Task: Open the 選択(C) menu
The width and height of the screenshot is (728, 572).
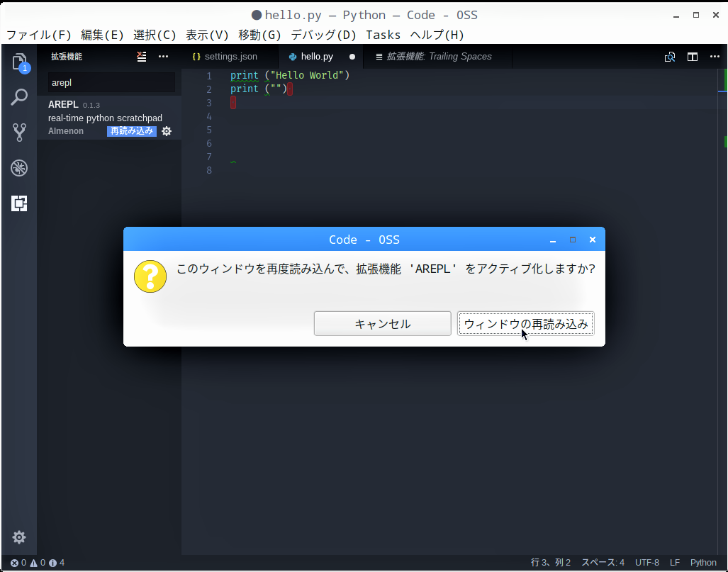Action: (155, 35)
